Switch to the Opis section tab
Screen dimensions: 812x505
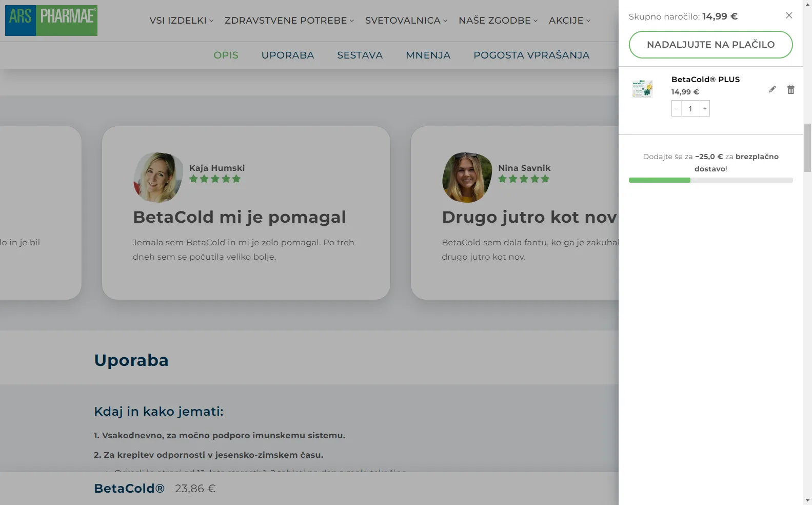pyautogui.click(x=226, y=55)
